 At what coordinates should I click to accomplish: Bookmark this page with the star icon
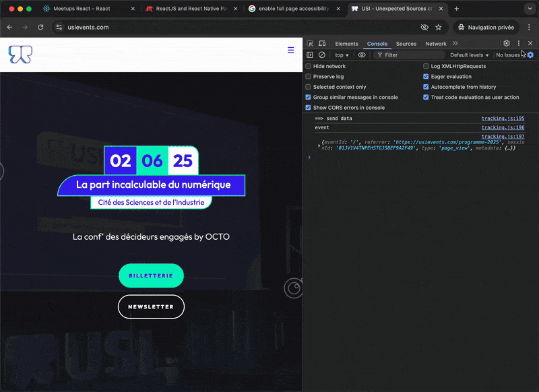coord(439,27)
